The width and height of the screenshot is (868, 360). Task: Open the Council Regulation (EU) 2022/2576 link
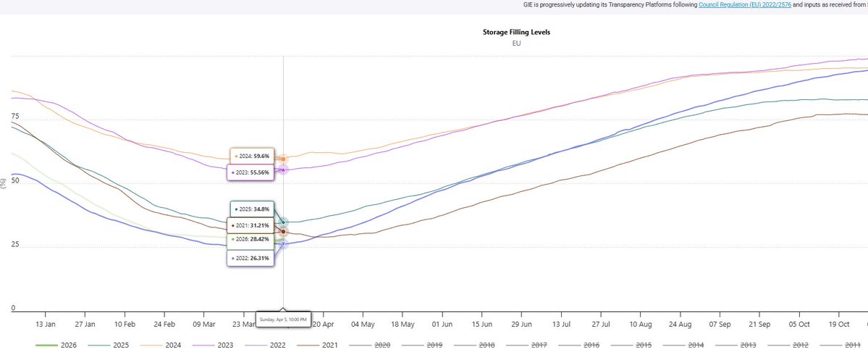[745, 4]
